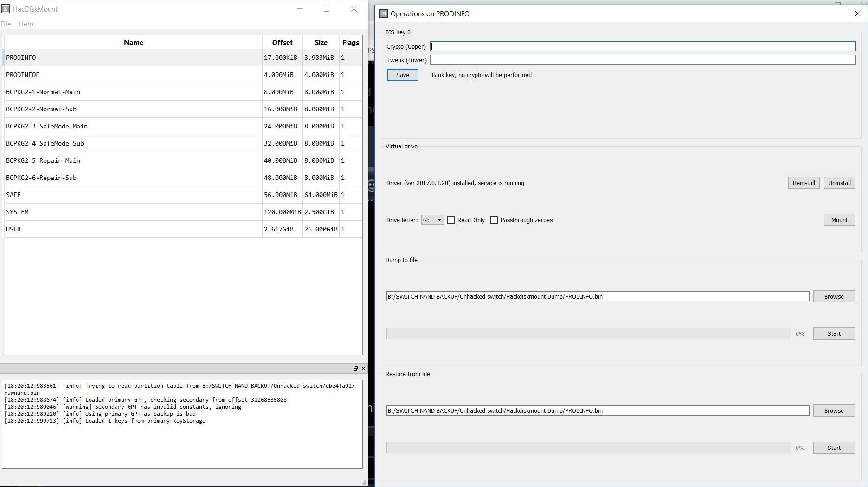Click the 2.500GiB size cell of SYSTEM

pos(321,212)
